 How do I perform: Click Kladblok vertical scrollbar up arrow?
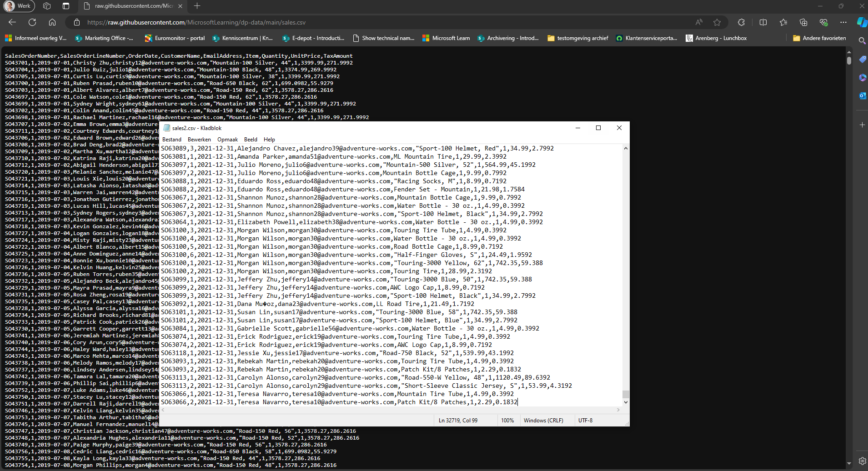click(x=626, y=148)
